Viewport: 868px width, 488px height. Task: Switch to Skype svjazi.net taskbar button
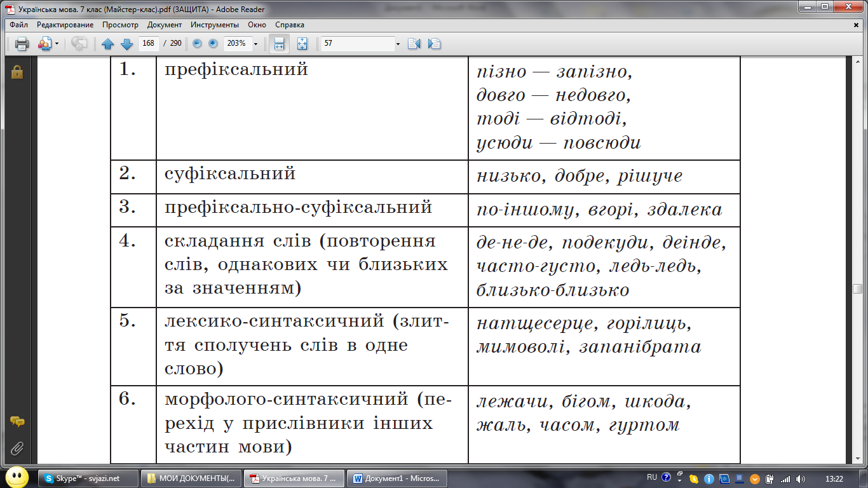[x=88, y=478]
